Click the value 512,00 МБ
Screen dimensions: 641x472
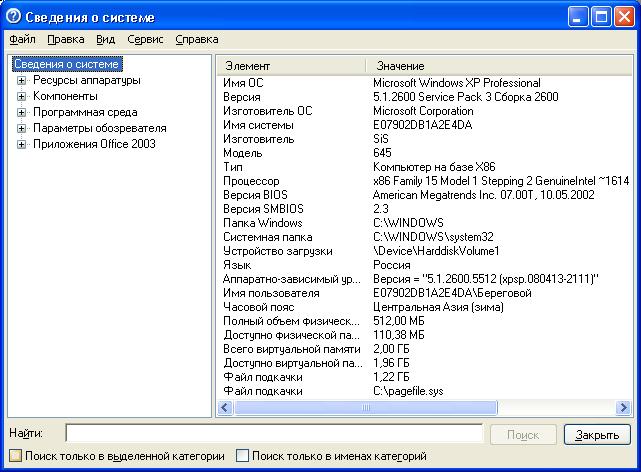click(x=399, y=321)
